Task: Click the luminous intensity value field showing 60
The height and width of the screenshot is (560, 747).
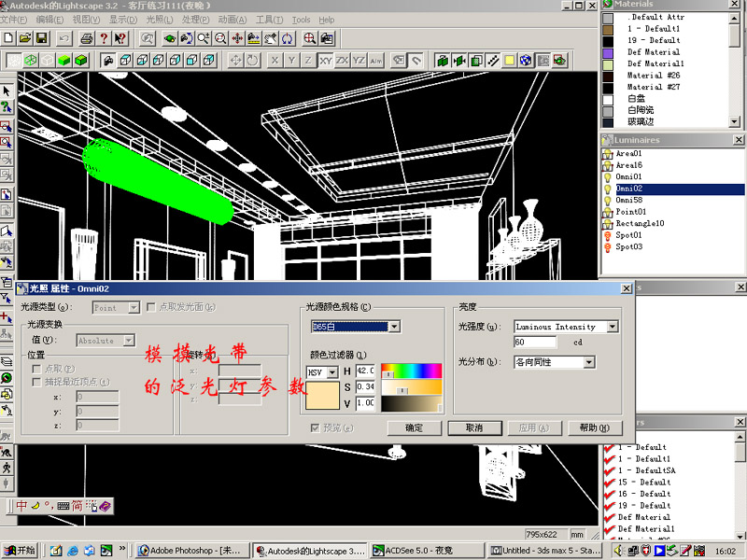Action: click(x=535, y=342)
